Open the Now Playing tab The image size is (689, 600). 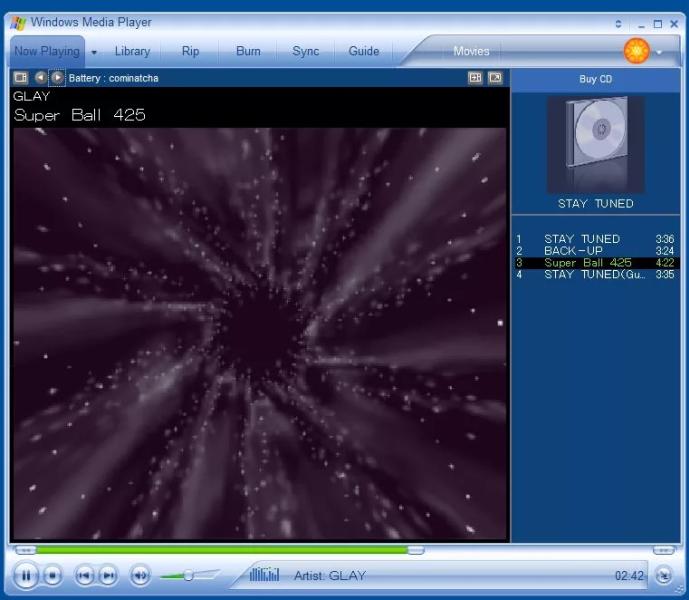[x=47, y=51]
